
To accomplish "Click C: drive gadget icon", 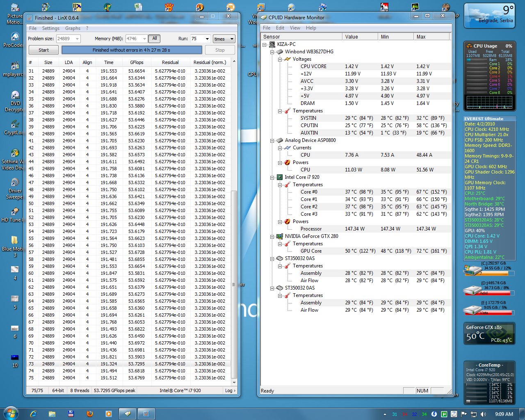I will click(472, 271).
